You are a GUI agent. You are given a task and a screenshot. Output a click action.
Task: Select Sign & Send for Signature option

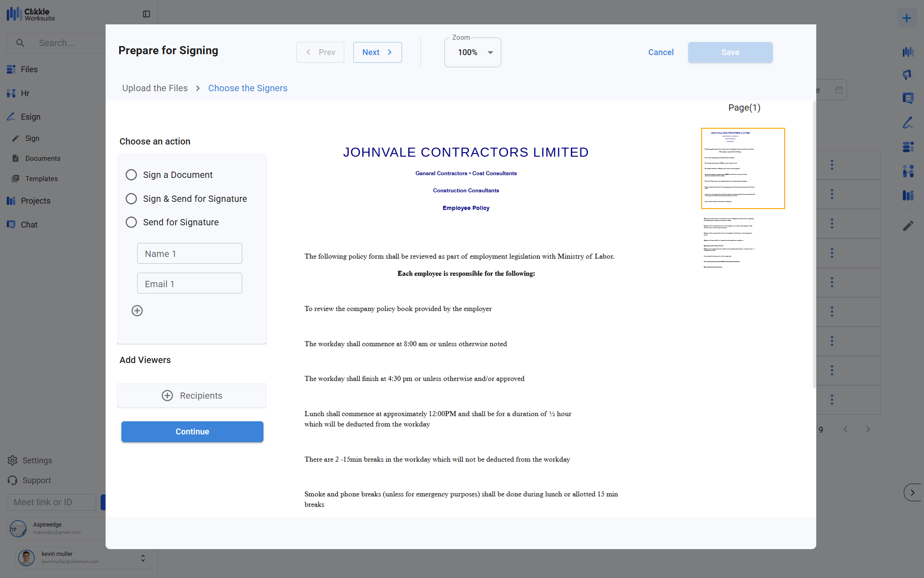click(131, 199)
